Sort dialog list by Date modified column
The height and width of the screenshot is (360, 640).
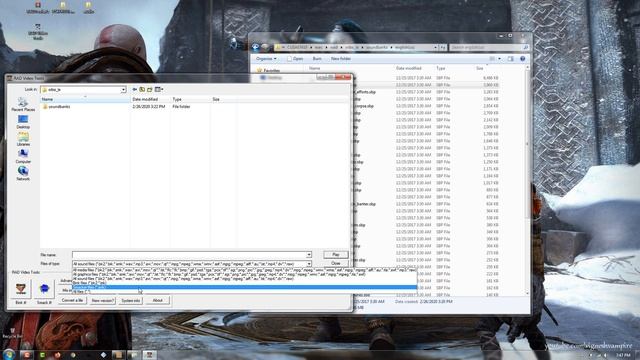(x=150, y=99)
